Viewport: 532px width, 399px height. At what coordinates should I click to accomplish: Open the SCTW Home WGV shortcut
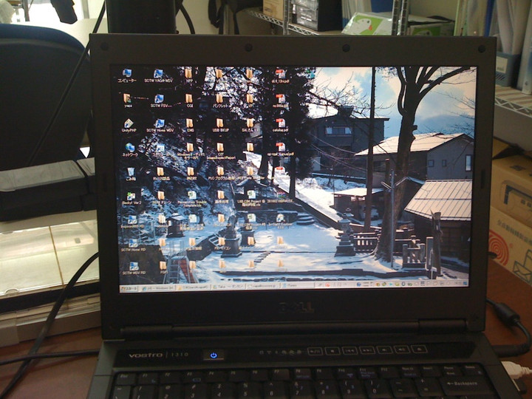pyautogui.click(x=160, y=126)
